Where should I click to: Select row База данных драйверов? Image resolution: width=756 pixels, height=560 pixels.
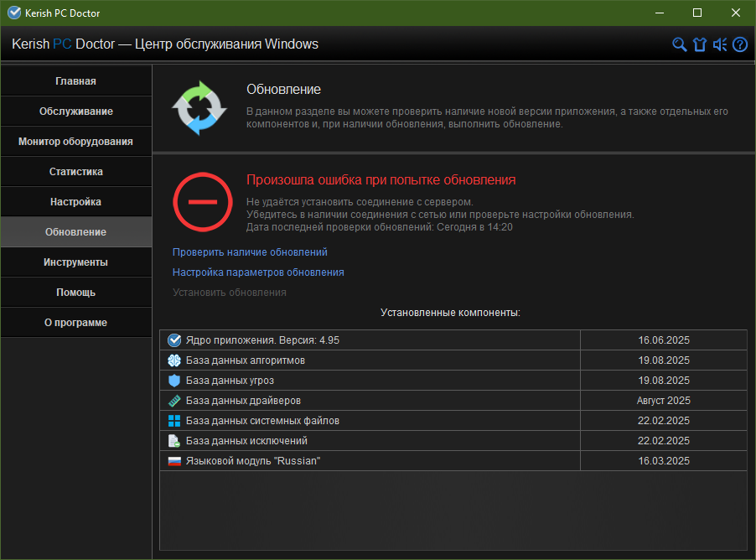tap(453, 401)
